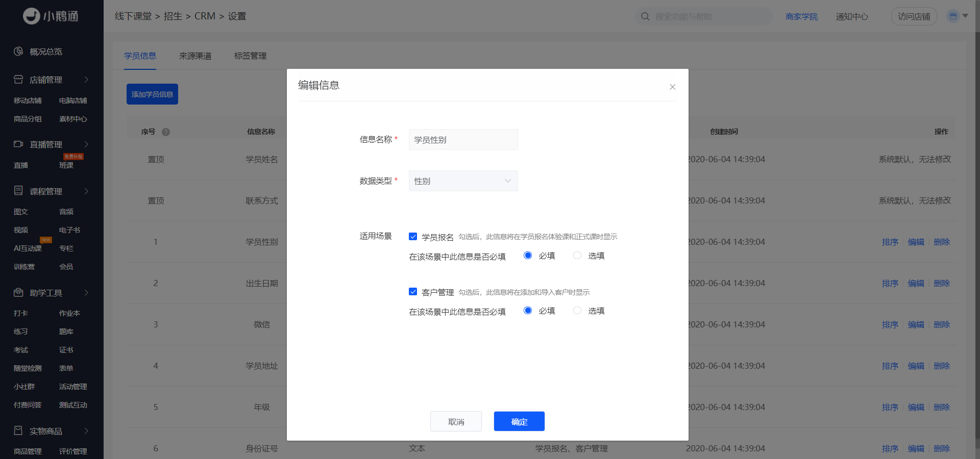Click the 店铺管理 shop icon

[18, 80]
